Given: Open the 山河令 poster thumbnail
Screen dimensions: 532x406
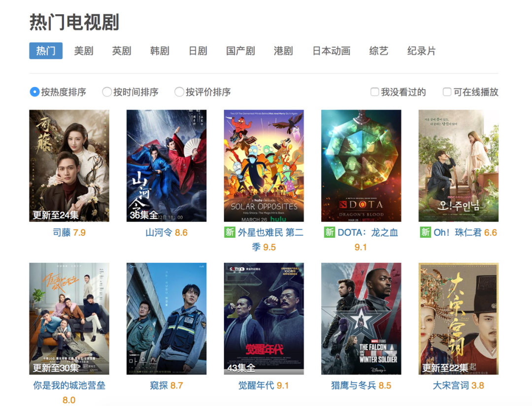Looking at the screenshot, I should pyautogui.click(x=166, y=166).
